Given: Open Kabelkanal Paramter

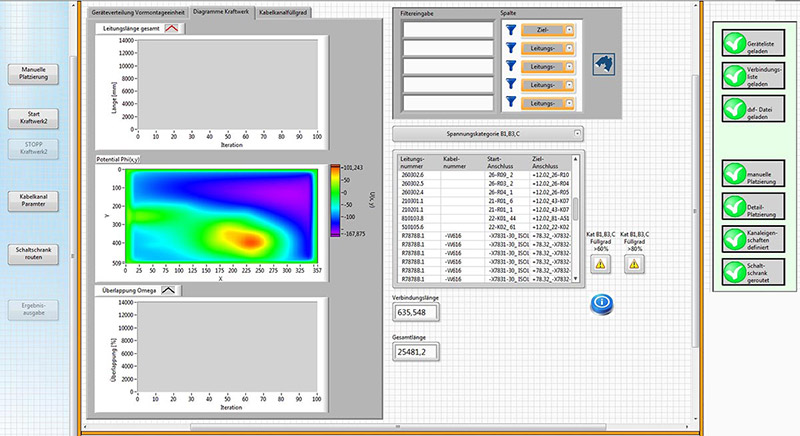Looking at the screenshot, I should coord(33,201).
